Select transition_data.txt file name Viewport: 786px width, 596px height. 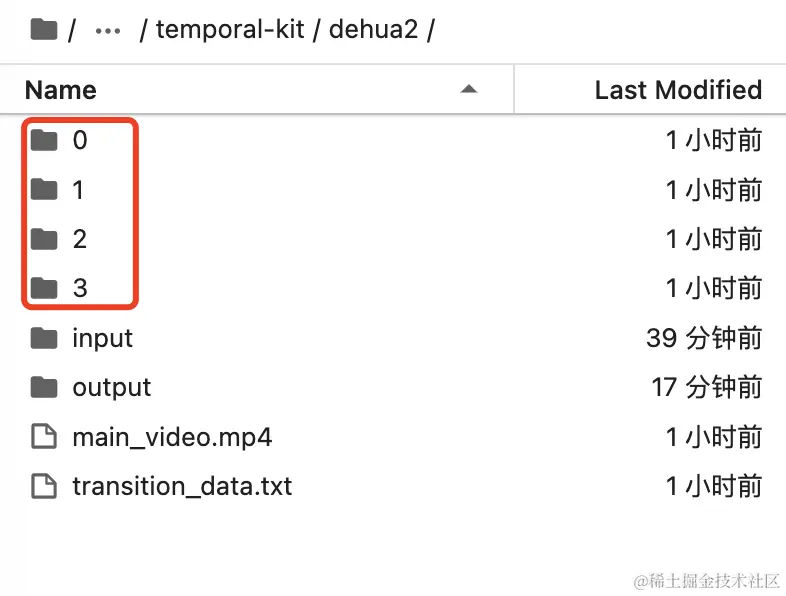pyautogui.click(x=182, y=487)
